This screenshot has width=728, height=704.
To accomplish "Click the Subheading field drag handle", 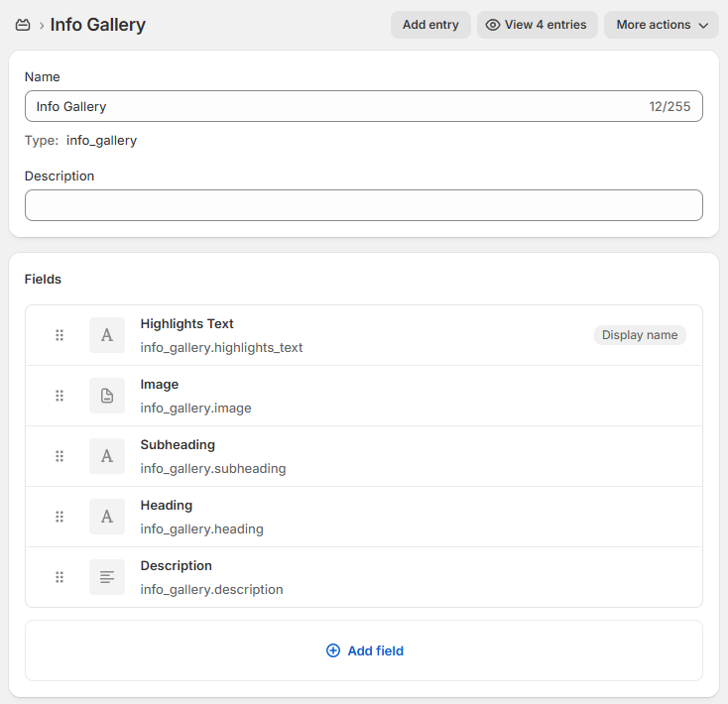I will click(60, 456).
